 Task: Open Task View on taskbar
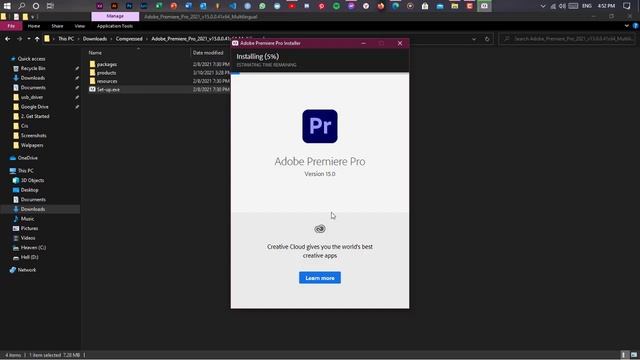coord(50,6)
